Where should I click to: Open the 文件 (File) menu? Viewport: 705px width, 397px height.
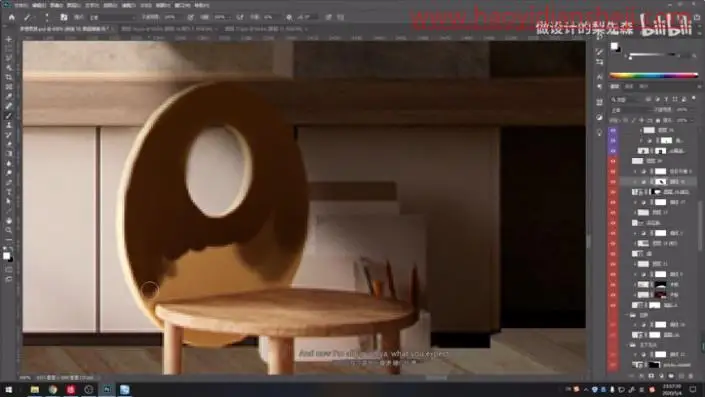pos(21,5)
